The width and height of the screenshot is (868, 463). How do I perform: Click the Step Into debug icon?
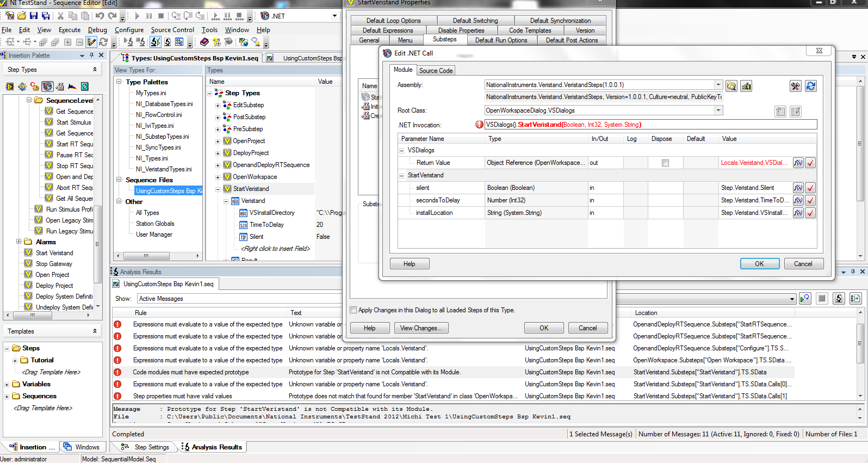(x=176, y=16)
